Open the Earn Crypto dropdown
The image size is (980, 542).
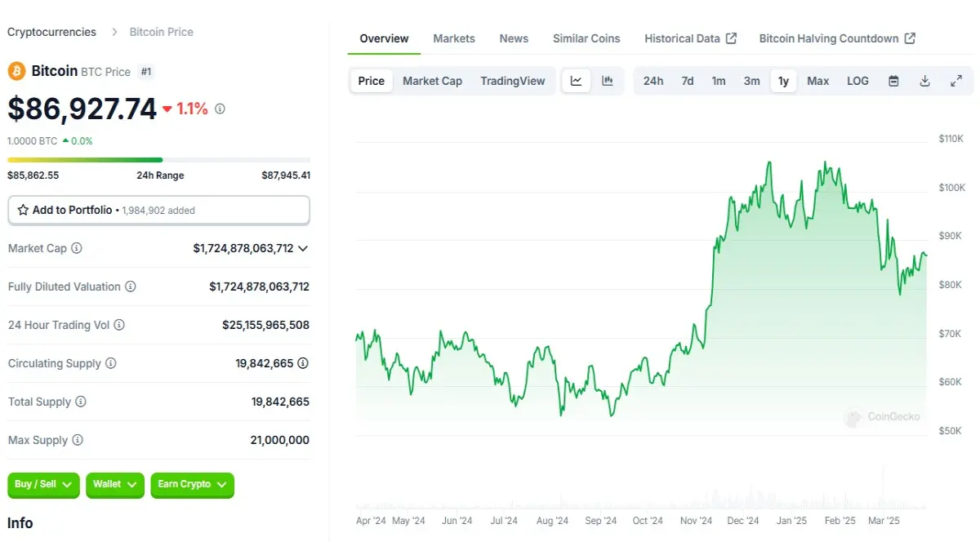[192, 485]
